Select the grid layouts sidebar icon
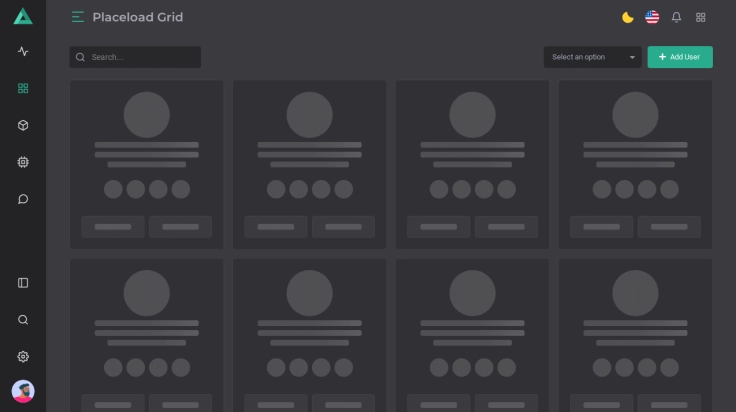This screenshot has width=736, height=412. [23, 88]
